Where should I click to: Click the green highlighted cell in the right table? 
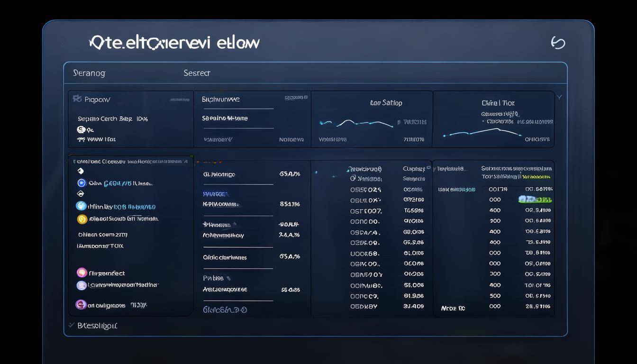535,200
